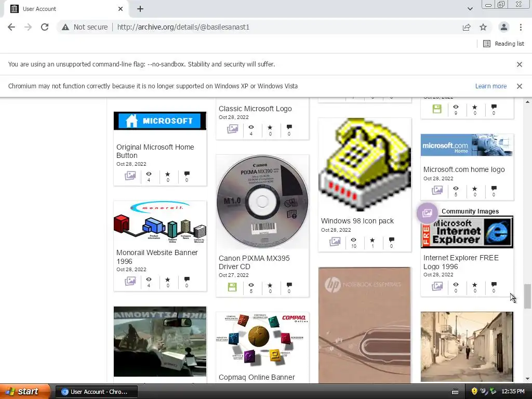Share this page using share icon
This screenshot has height=399, width=532.
[x=467, y=27]
